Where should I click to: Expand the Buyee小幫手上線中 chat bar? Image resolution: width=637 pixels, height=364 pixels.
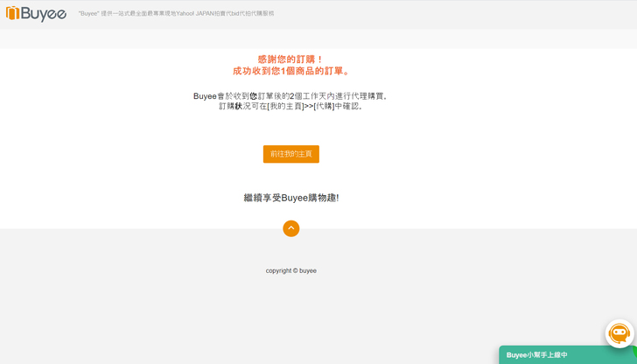pos(568,354)
